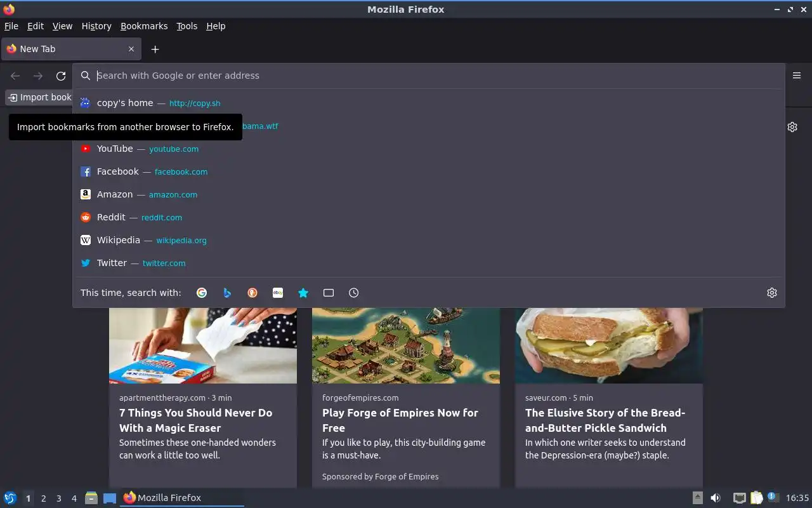Search this time with eBay icon

tap(278, 293)
